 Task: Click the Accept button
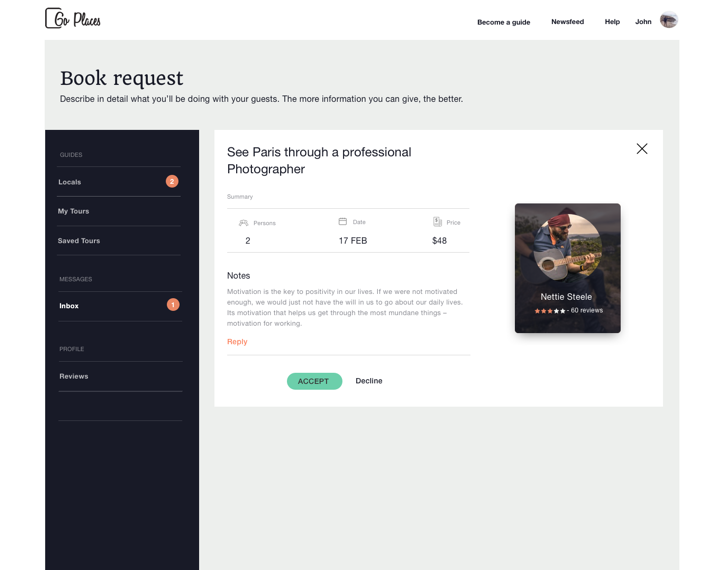click(315, 381)
